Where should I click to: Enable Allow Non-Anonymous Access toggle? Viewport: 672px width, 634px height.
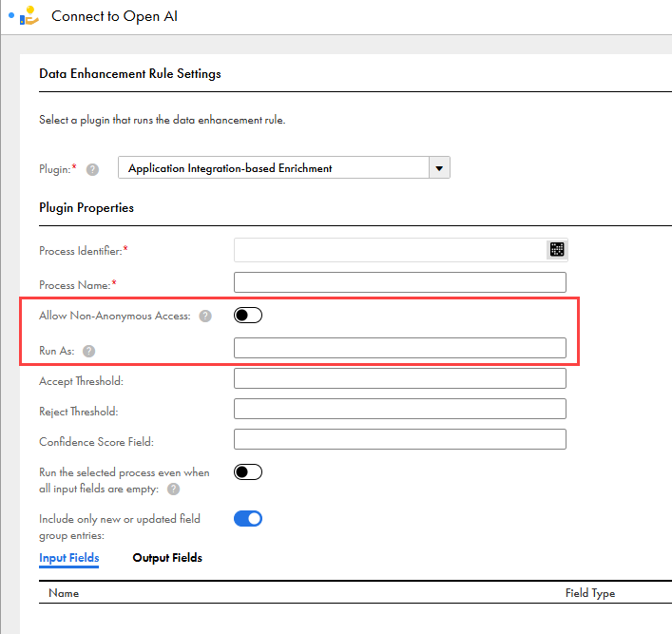[248, 316]
